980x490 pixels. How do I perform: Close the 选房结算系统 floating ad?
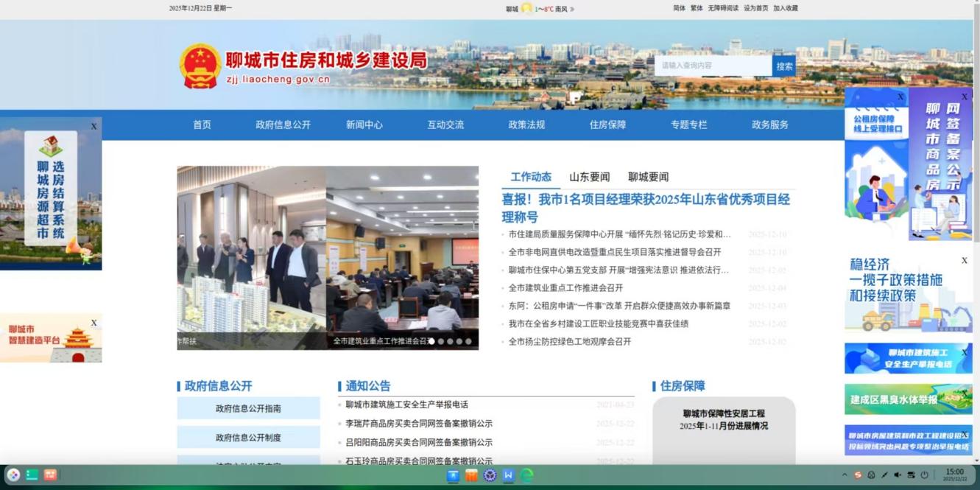coord(94,127)
